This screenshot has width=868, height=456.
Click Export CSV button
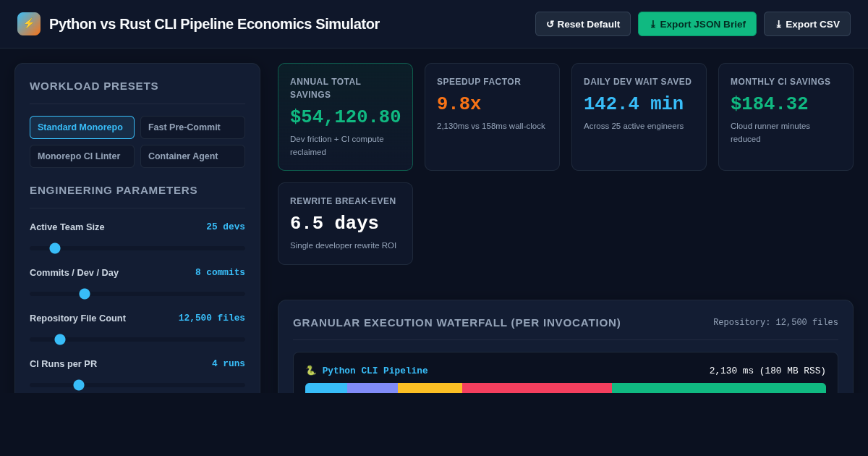coord(807,24)
